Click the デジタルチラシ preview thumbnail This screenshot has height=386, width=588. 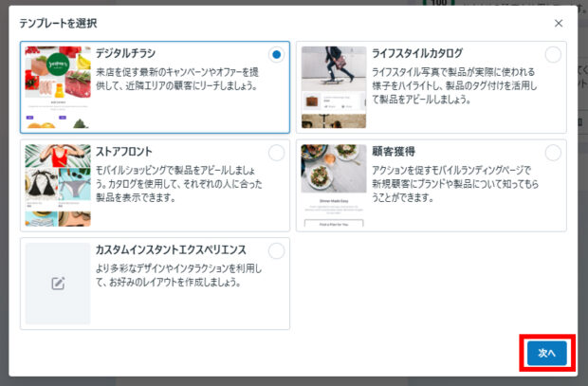[x=58, y=87]
